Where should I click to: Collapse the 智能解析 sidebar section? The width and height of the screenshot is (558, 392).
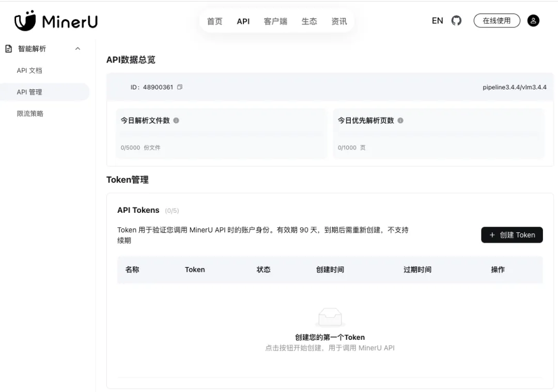coord(78,49)
